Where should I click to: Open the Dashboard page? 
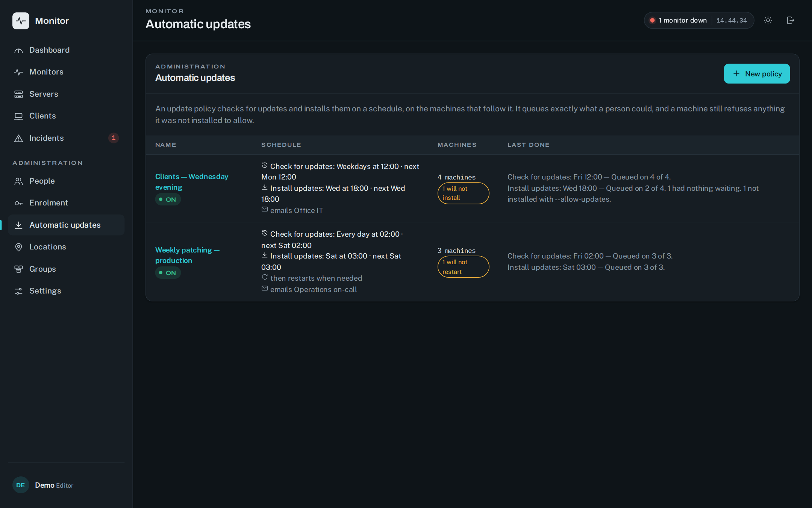click(x=66, y=50)
